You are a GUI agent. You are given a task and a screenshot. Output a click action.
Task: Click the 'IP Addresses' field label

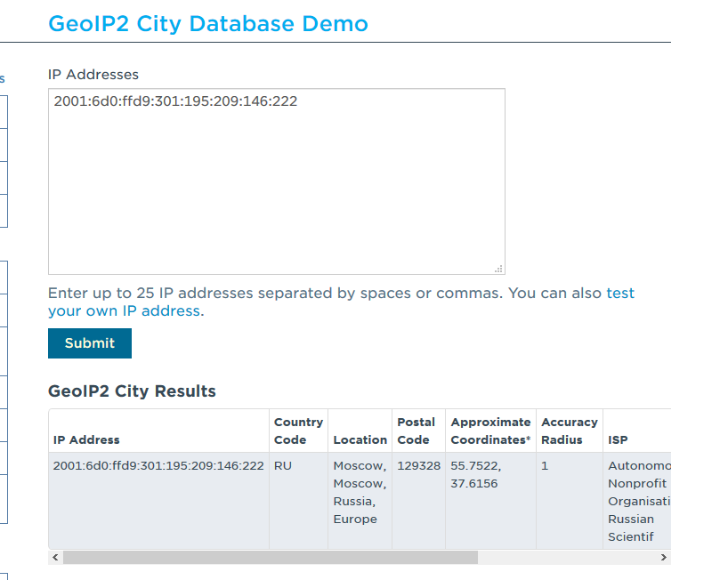click(x=93, y=75)
